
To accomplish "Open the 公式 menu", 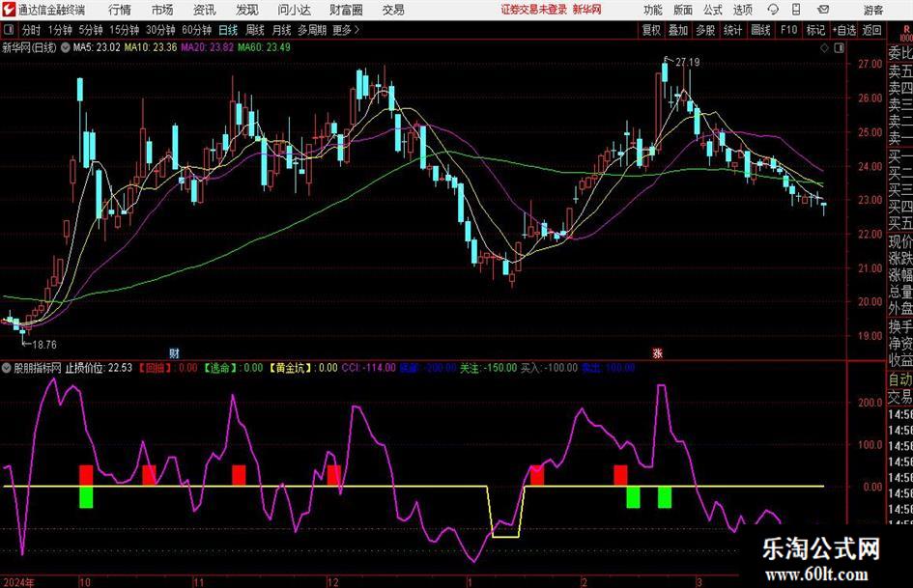I will tap(712, 10).
